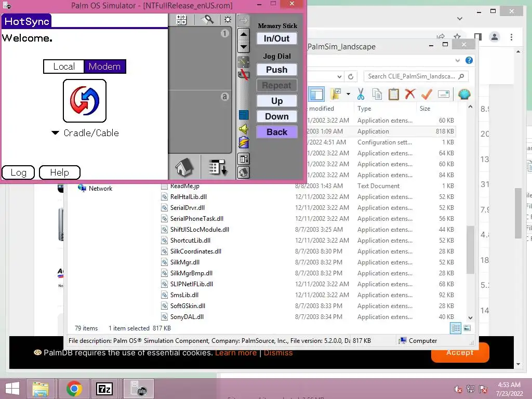Viewport: 532px width, 399px height.
Task: Tap the large Home silkscreen icon
Action: pyautogui.click(x=184, y=167)
